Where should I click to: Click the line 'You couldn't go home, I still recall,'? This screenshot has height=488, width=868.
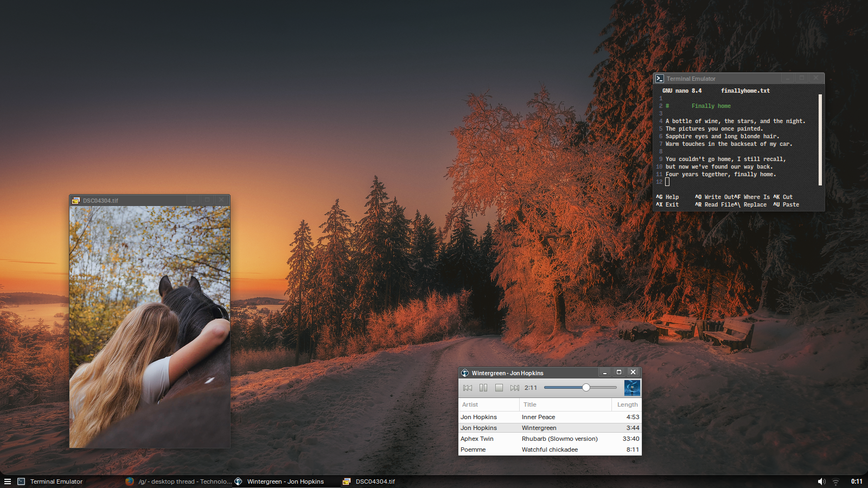[726, 159]
